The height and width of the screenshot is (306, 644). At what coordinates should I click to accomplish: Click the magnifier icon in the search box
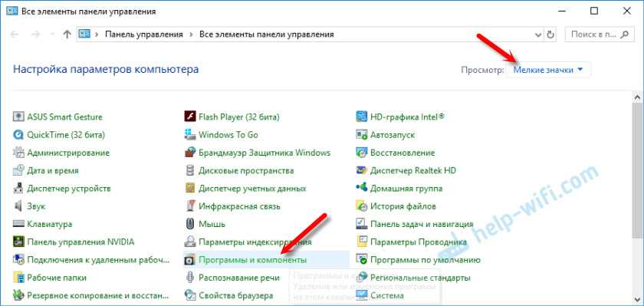[x=624, y=35]
